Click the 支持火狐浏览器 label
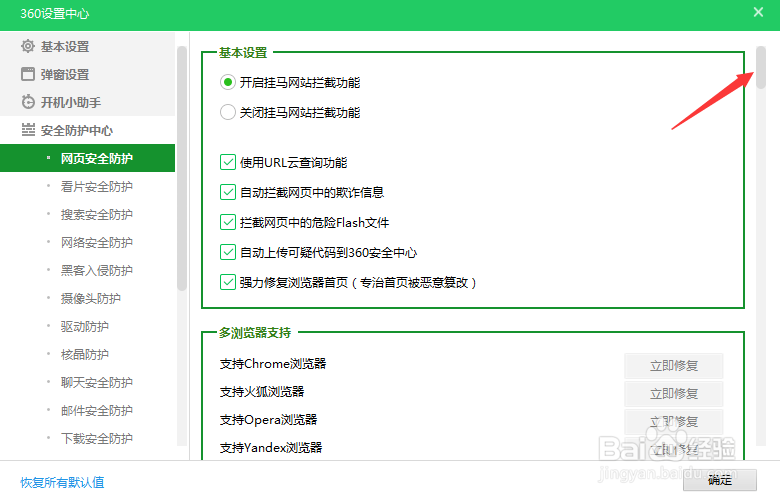The width and height of the screenshot is (780, 500). coord(262,392)
